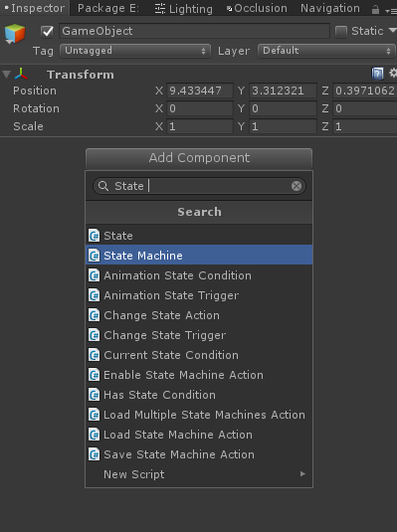Image resolution: width=397 pixels, height=532 pixels.
Task: Toggle the Inspector lock icon
Action: [375, 10]
